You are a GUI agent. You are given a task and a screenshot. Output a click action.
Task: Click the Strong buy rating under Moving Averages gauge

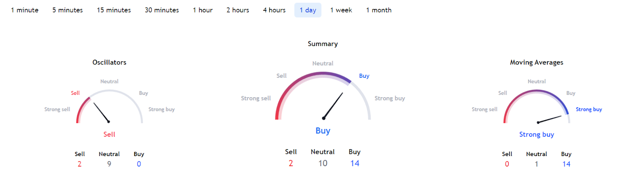[x=536, y=135]
